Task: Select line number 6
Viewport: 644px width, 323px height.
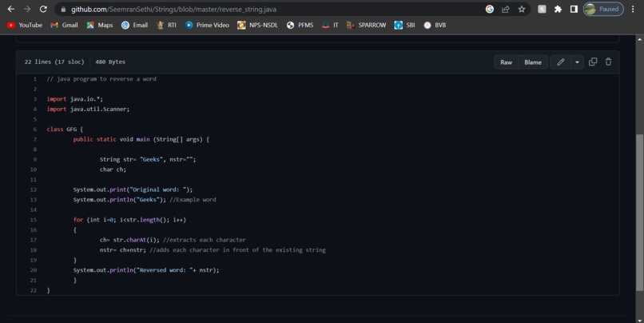Action: [x=35, y=129]
